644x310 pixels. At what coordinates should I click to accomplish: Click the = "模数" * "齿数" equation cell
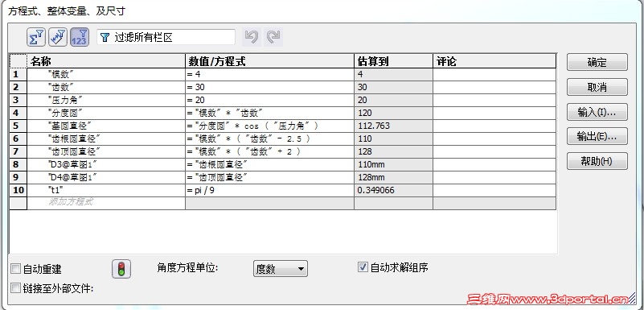[x=270, y=113]
